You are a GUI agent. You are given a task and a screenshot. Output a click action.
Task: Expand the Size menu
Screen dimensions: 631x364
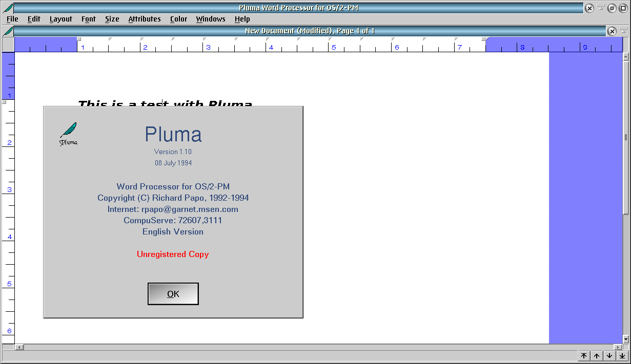point(112,19)
